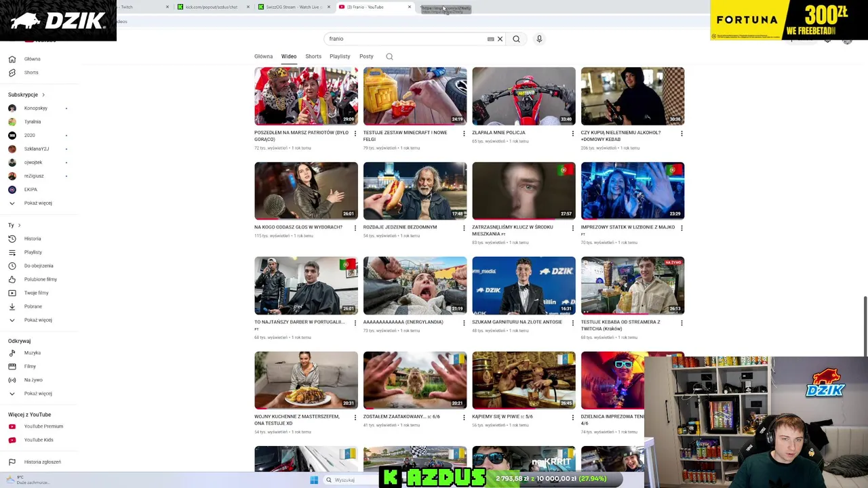868x488 pixels.
Task: Open the reZigiusz subscription channel
Action: pyautogui.click(x=34, y=176)
